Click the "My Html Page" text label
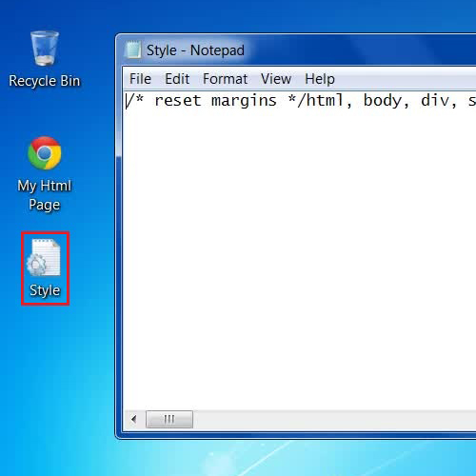 [x=45, y=195]
